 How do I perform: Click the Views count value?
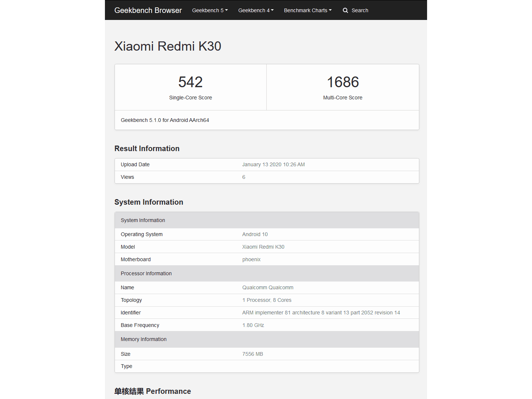click(x=244, y=177)
